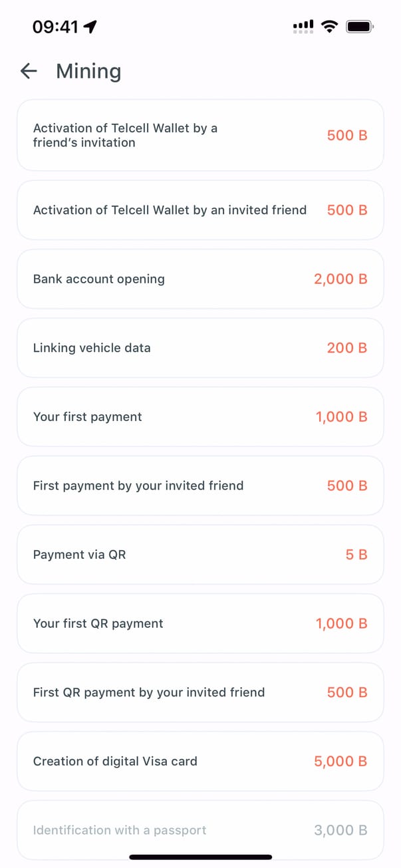Screen dimensions: 401x868
Task: Open the Bank account opening task
Action: coord(200,279)
